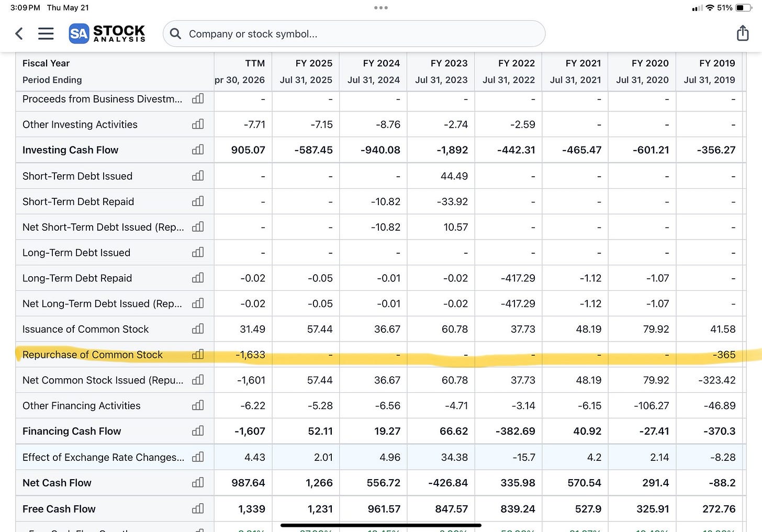The width and height of the screenshot is (762, 532).
Task: Tap the Effect of Exchange Rate Changes row label
Action: click(x=103, y=457)
